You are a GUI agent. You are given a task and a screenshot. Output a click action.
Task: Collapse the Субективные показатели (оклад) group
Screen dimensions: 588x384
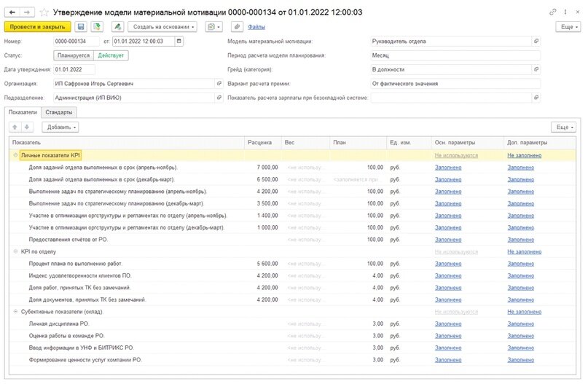tap(15, 311)
